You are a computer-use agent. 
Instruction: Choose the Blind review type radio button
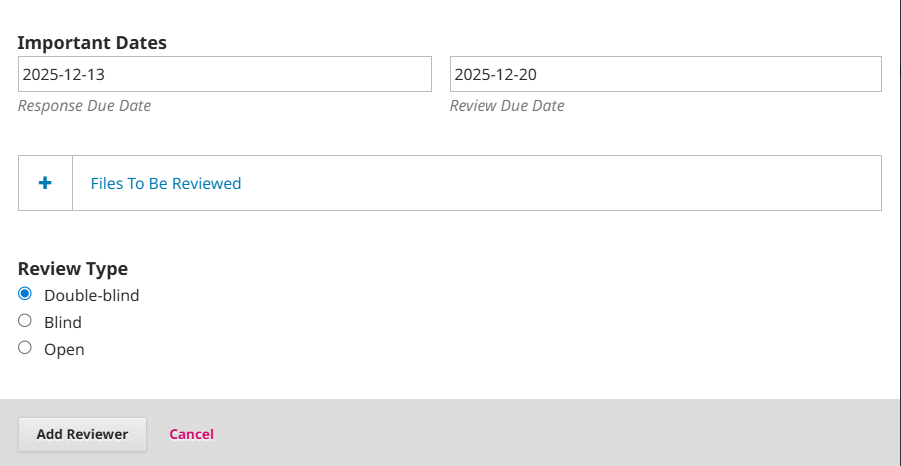26,321
